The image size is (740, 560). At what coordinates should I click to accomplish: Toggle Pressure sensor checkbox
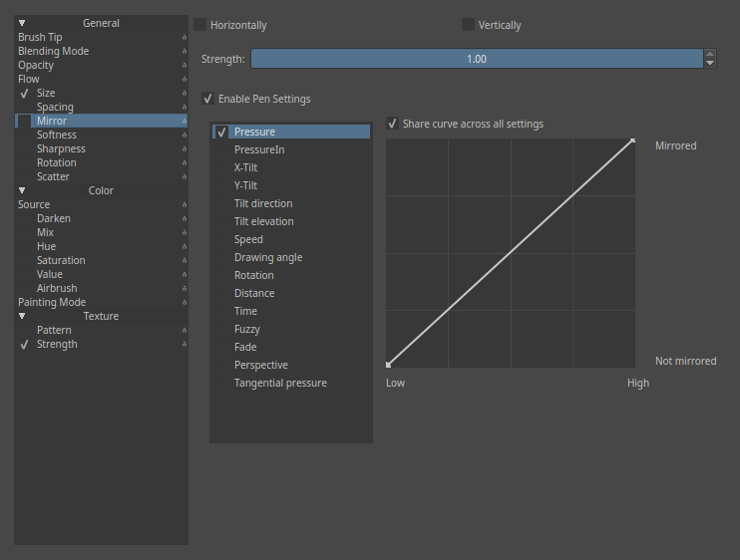point(221,132)
